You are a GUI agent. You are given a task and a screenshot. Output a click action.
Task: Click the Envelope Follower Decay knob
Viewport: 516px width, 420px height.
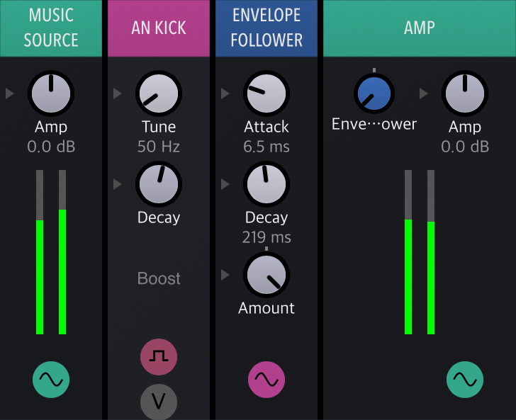tap(267, 184)
